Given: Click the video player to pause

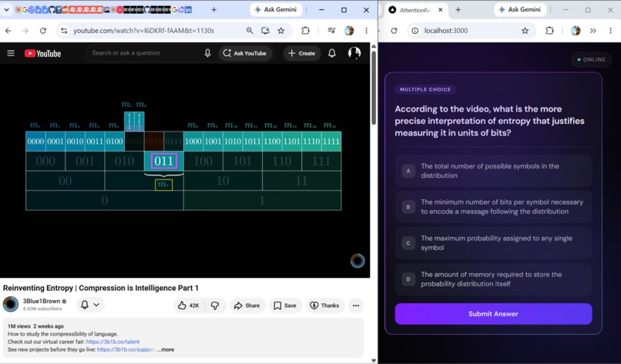Looking at the screenshot, I should click(x=185, y=170).
